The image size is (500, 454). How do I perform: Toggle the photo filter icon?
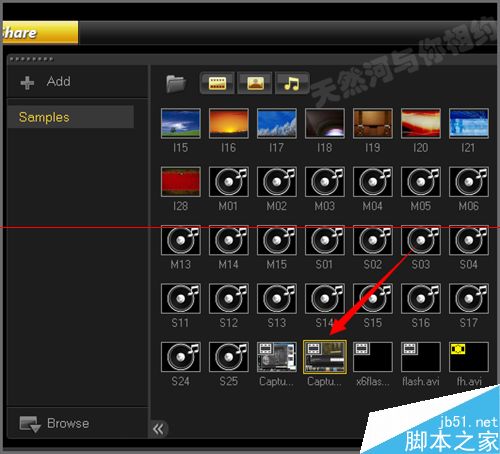click(255, 83)
